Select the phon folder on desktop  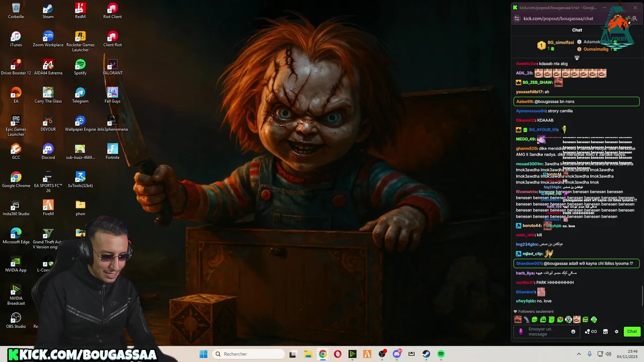(80, 208)
